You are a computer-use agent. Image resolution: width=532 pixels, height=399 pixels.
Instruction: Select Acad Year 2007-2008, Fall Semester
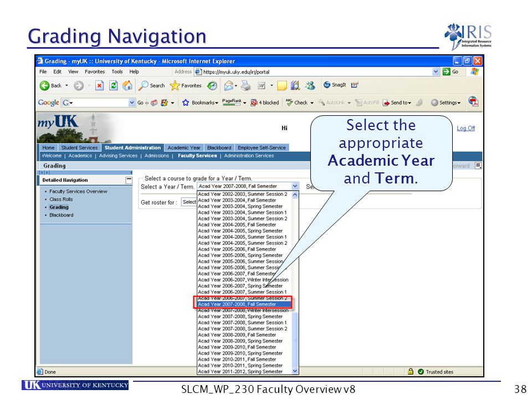(x=244, y=304)
